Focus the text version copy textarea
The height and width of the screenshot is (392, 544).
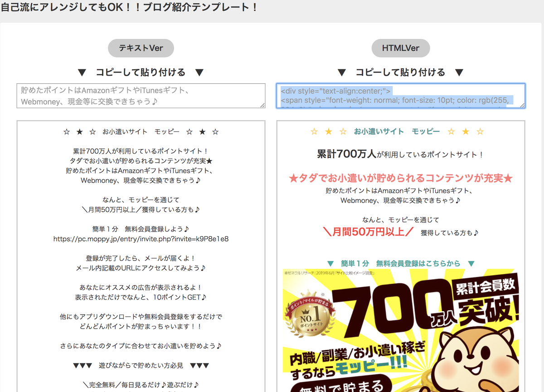[x=141, y=96]
